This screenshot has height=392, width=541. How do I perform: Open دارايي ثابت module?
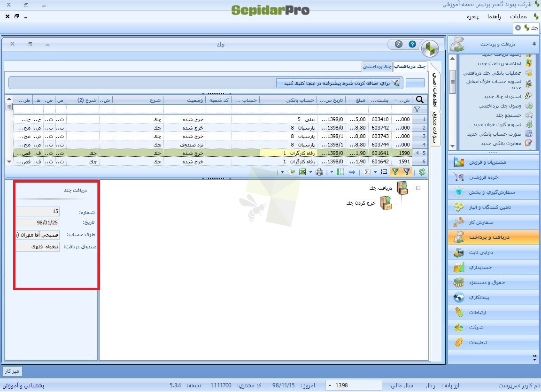point(494,253)
